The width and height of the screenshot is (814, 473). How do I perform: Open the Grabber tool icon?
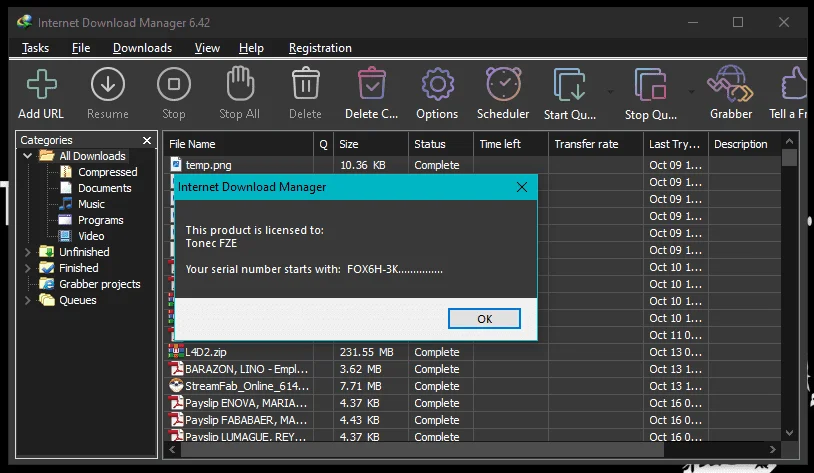point(730,84)
